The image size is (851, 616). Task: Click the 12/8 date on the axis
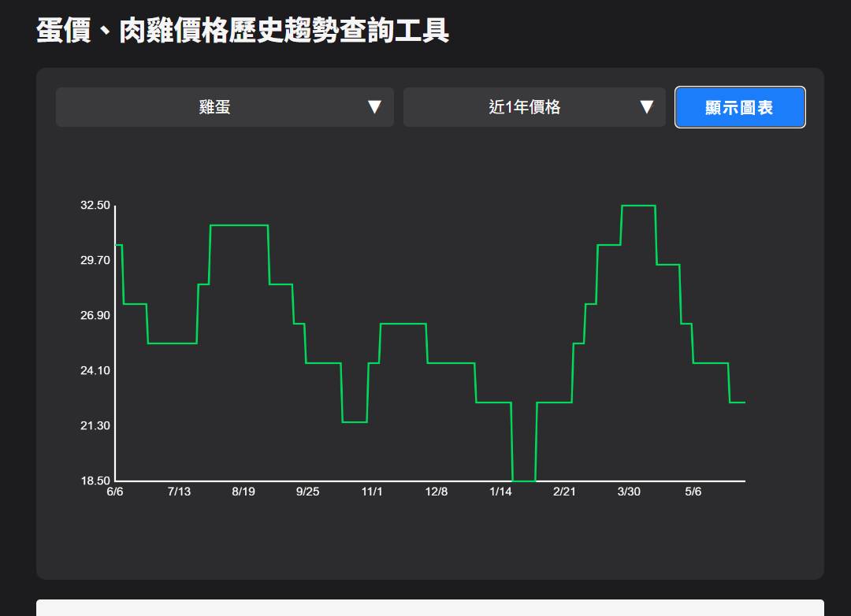pyautogui.click(x=437, y=492)
